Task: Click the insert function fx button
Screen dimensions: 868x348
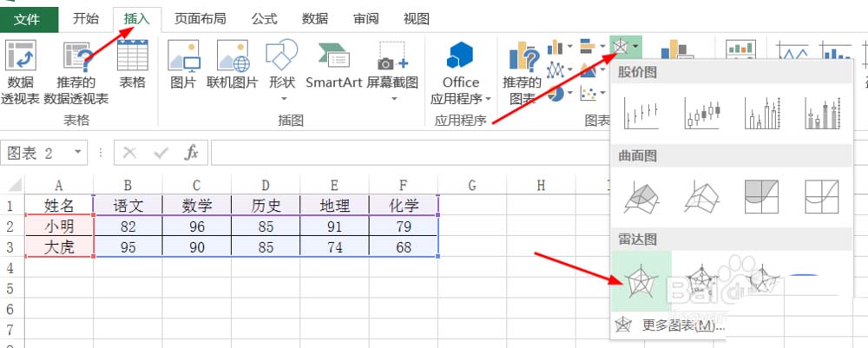Action: [192, 153]
